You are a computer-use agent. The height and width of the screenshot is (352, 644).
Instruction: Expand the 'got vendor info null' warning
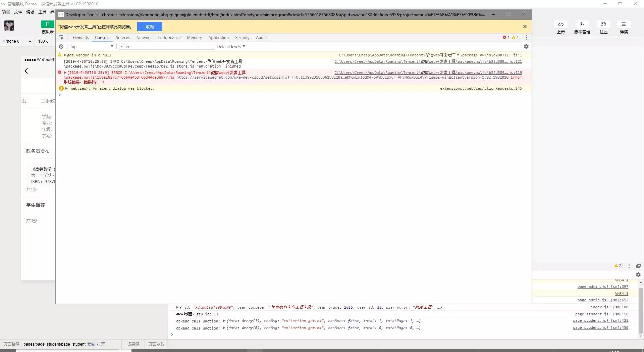65,55
